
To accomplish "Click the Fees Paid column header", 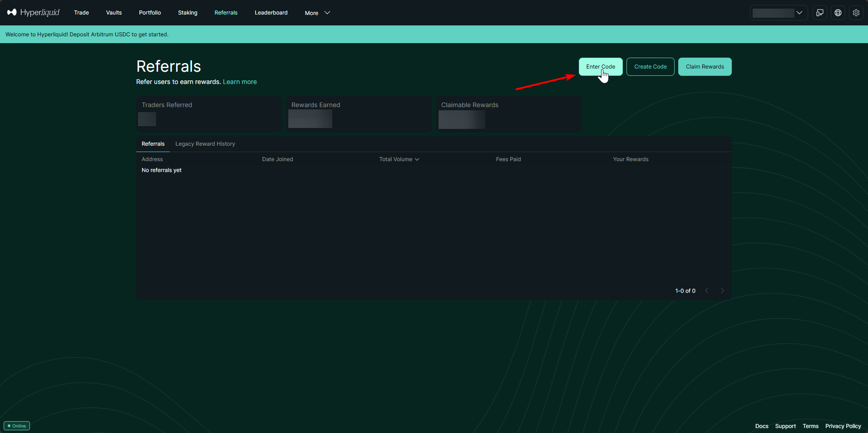I will click(x=508, y=159).
